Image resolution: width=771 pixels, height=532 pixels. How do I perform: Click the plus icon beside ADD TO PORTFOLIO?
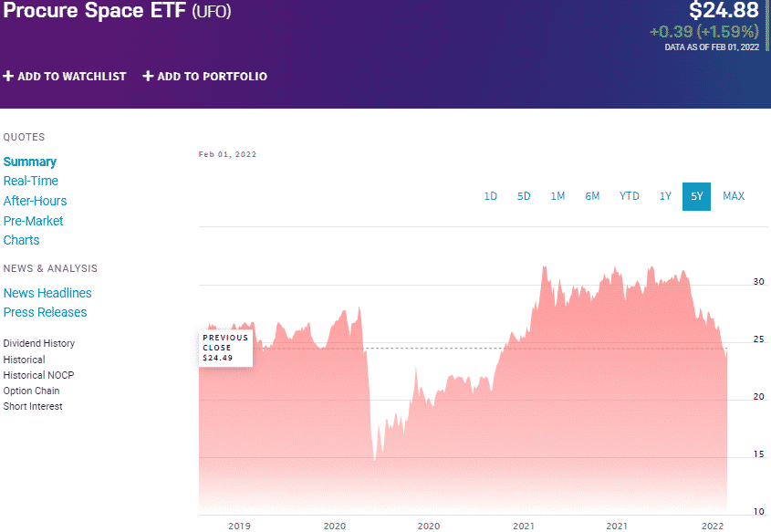[146, 77]
